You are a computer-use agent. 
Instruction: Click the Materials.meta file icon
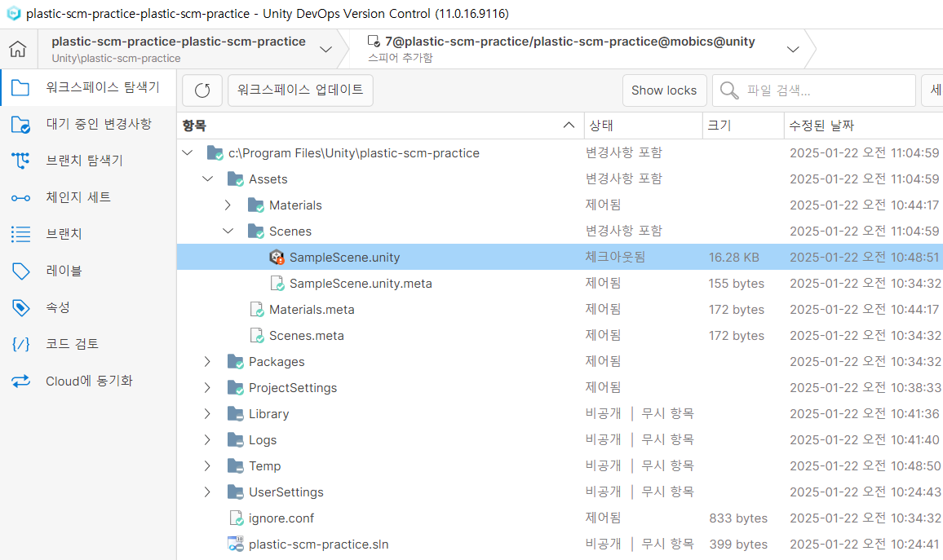257,310
